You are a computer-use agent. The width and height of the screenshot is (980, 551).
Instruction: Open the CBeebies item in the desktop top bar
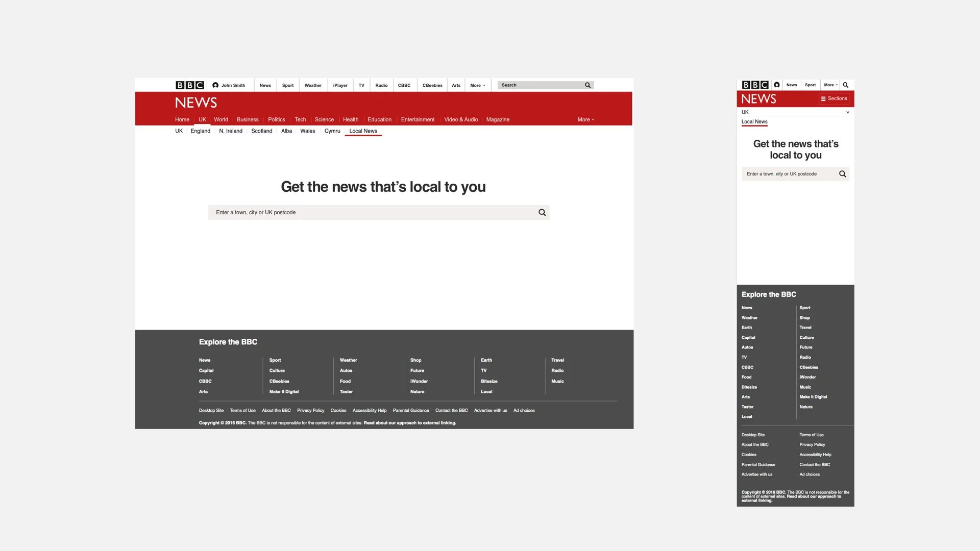coord(432,85)
